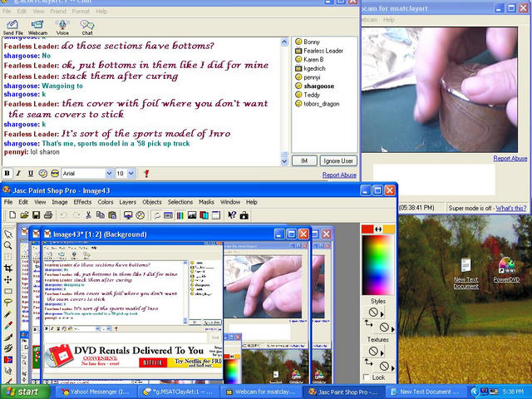
Task: Expand foreground Textures flyout arrow
Action: 382,353
